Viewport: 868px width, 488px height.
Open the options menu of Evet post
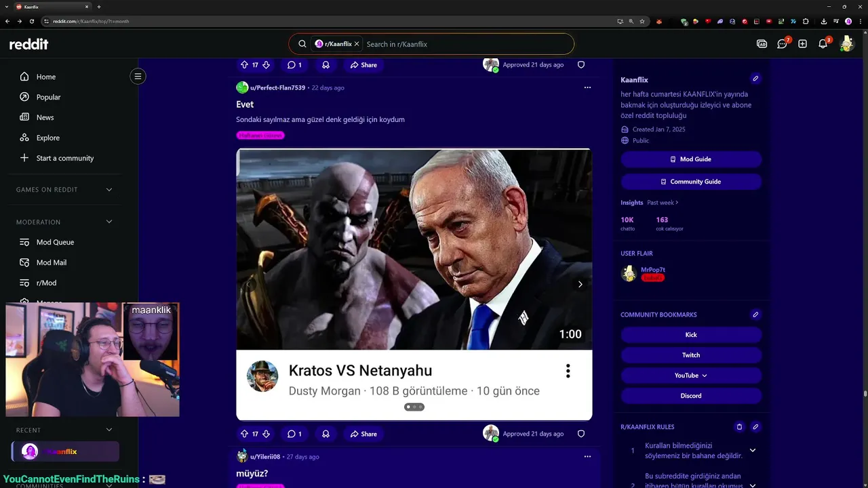tap(587, 87)
